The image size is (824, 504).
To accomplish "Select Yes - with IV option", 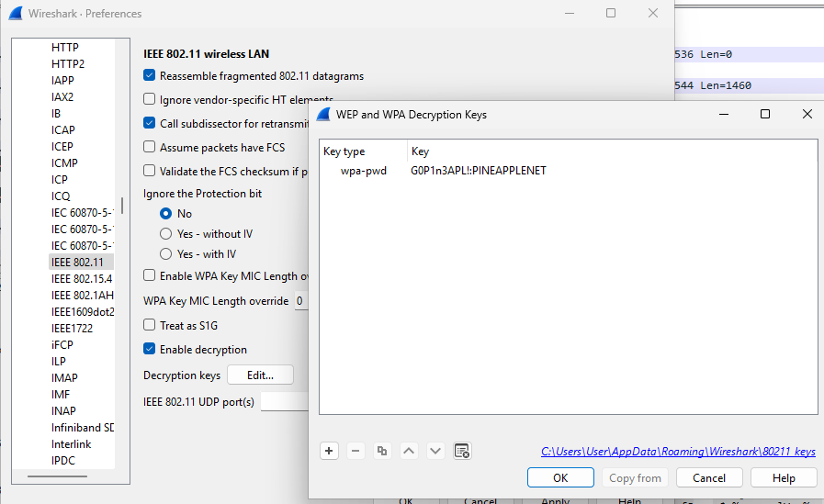I will tap(165, 254).
